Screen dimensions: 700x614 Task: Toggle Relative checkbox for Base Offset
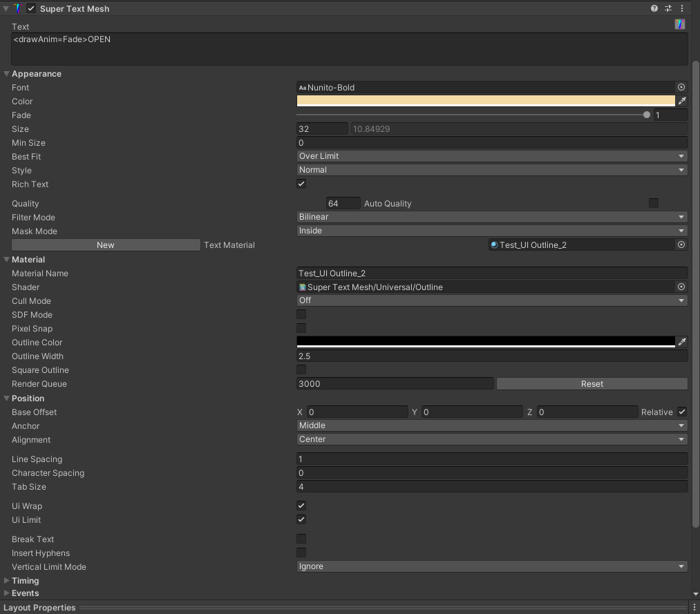point(682,412)
